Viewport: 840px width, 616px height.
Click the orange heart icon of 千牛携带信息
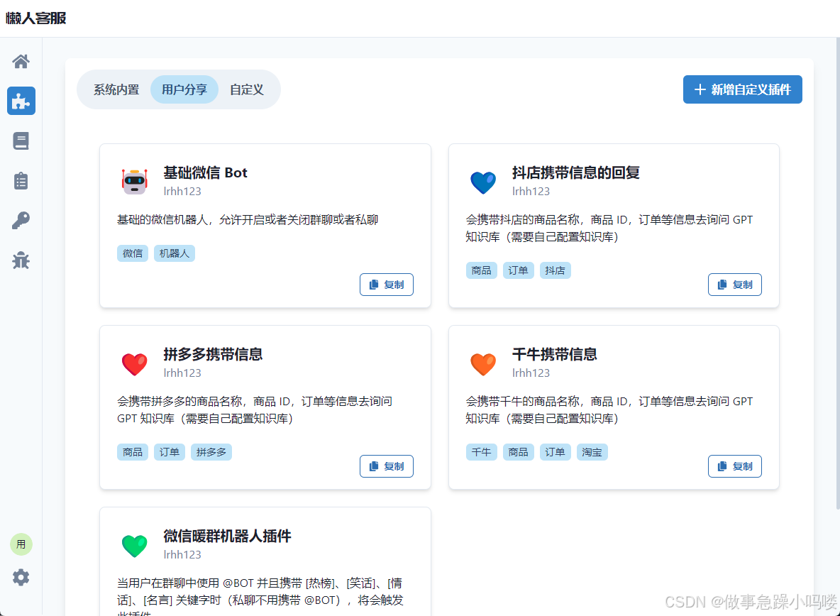tap(483, 363)
